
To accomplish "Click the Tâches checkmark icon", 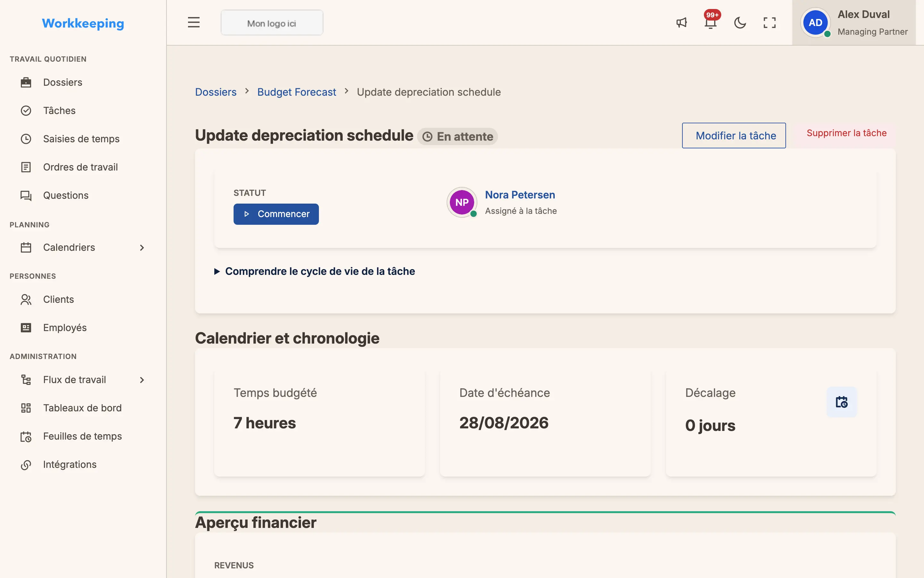I will point(26,110).
